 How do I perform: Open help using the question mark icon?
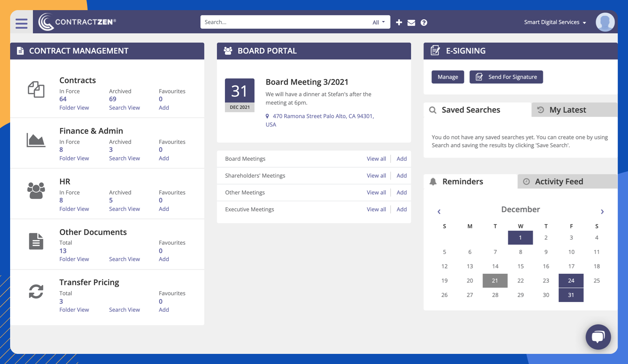[423, 22]
